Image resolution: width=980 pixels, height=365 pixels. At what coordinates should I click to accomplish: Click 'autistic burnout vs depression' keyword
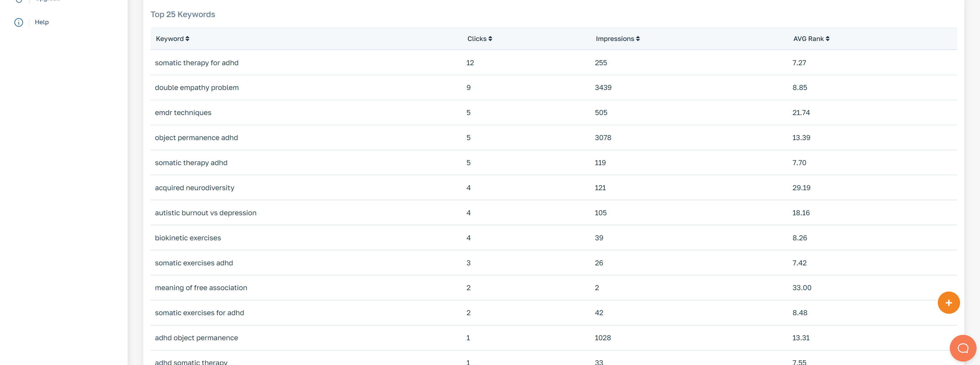pos(205,213)
